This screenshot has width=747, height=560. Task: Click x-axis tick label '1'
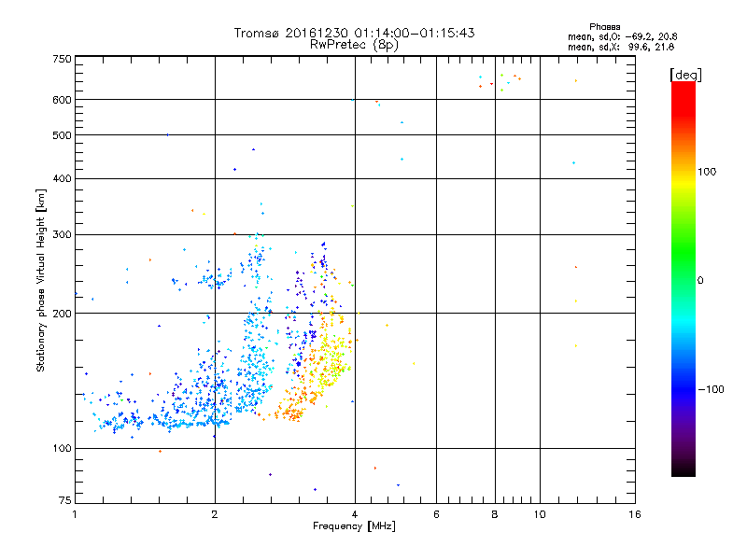pyautogui.click(x=75, y=514)
